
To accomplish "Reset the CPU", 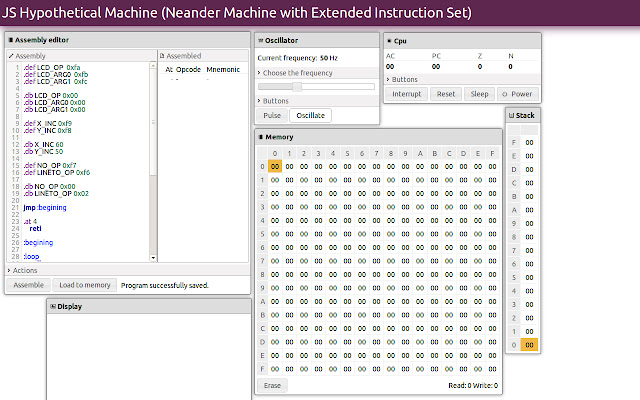I will 446,94.
